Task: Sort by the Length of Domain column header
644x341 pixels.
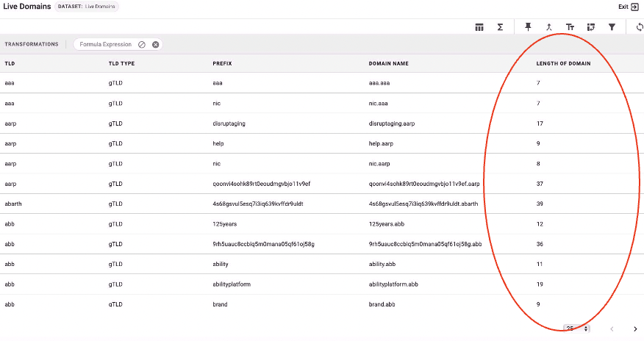Action: click(x=563, y=63)
